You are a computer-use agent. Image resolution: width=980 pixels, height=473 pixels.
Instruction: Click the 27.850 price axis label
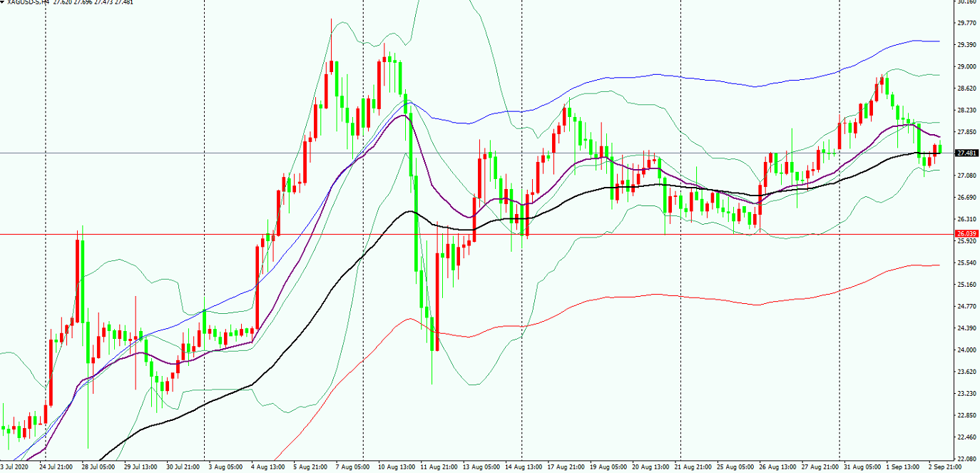pyautogui.click(x=966, y=132)
